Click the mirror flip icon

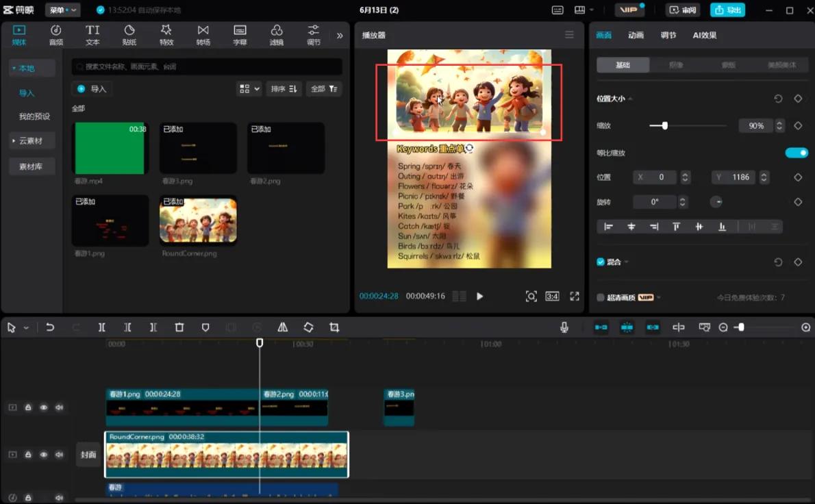pyautogui.click(x=282, y=327)
